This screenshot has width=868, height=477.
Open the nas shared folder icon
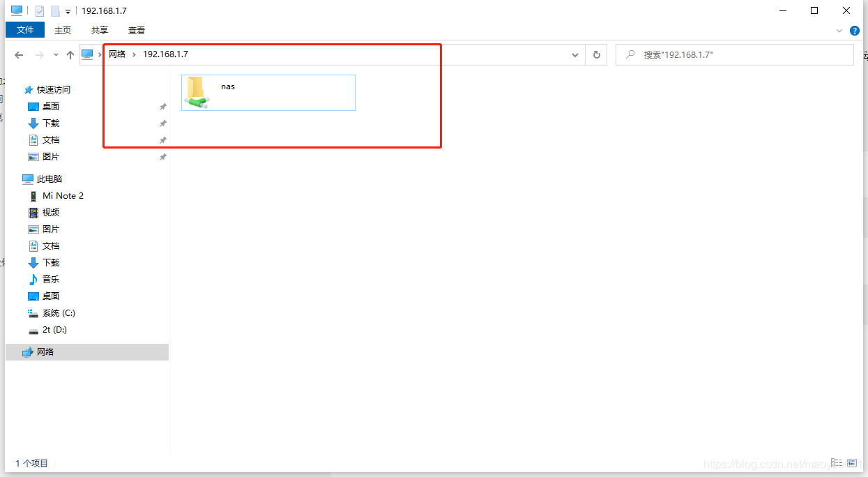pyautogui.click(x=197, y=93)
